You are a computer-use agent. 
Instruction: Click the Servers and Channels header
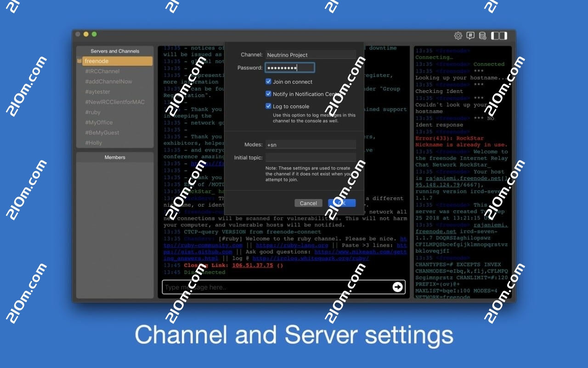[x=115, y=51]
